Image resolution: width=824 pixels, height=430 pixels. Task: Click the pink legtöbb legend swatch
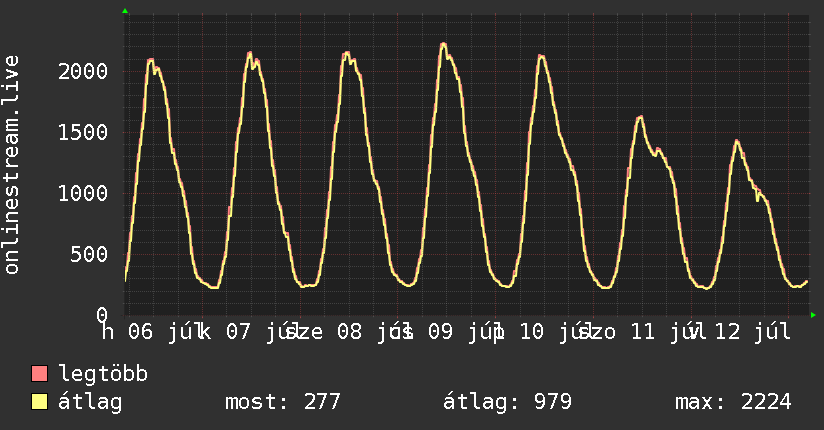click(39, 373)
